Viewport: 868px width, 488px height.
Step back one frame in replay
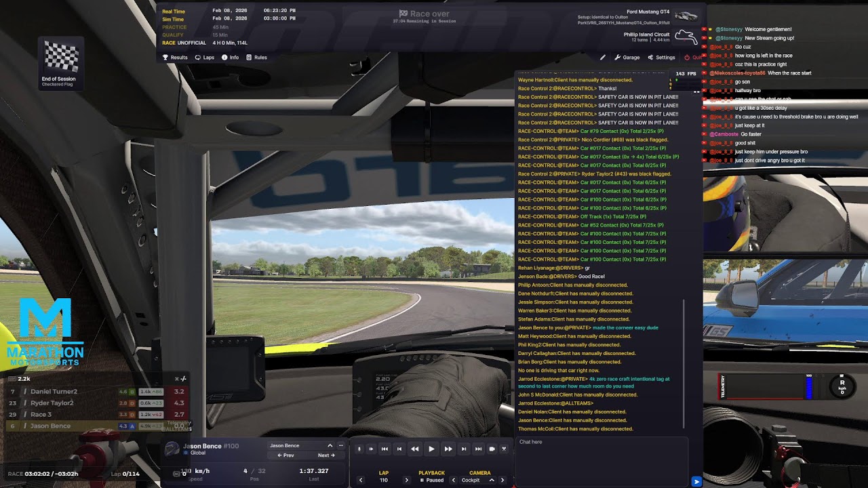pos(399,449)
